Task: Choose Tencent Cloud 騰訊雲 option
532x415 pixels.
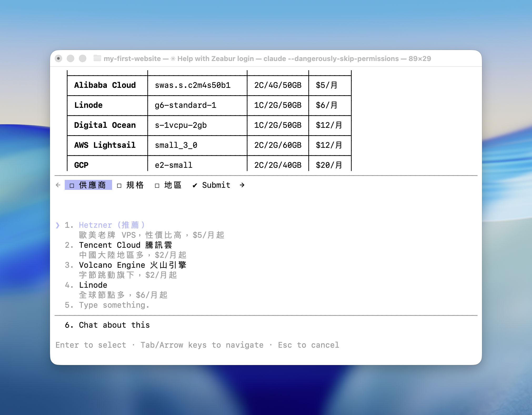Action: (125, 245)
